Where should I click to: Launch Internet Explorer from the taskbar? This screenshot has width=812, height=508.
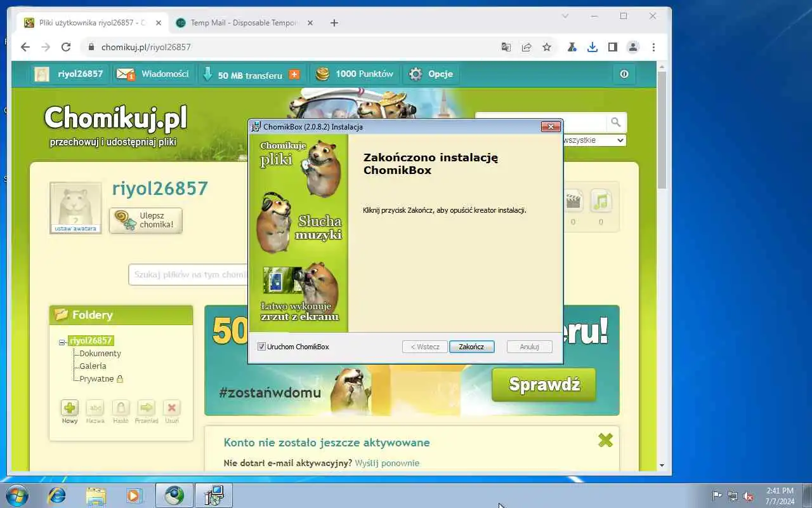(x=56, y=495)
